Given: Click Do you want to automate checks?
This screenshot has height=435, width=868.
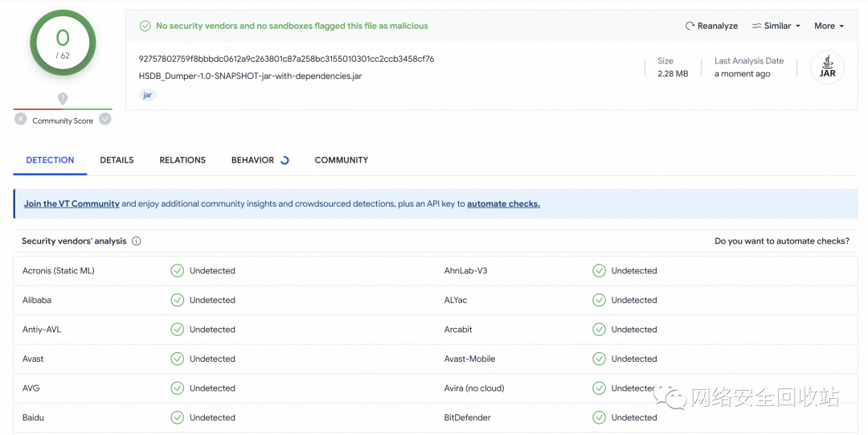Looking at the screenshot, I should tap(782, 241).
